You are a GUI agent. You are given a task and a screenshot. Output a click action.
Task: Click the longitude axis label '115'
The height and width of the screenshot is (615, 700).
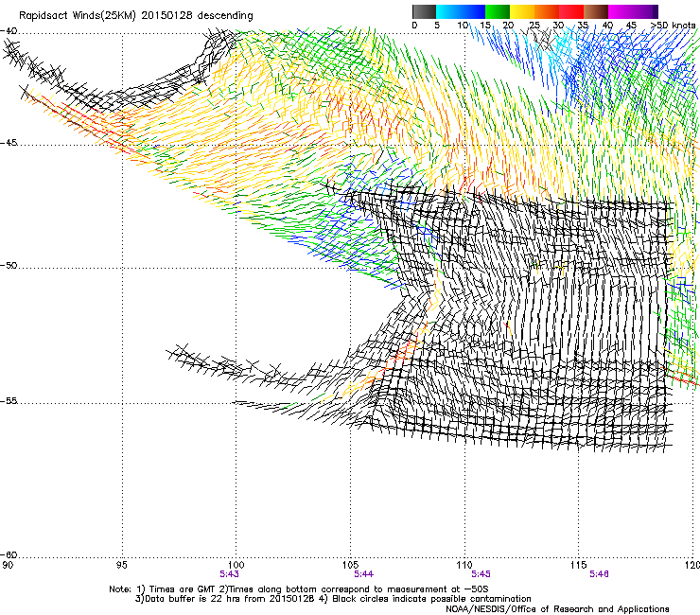pos(579,566)
